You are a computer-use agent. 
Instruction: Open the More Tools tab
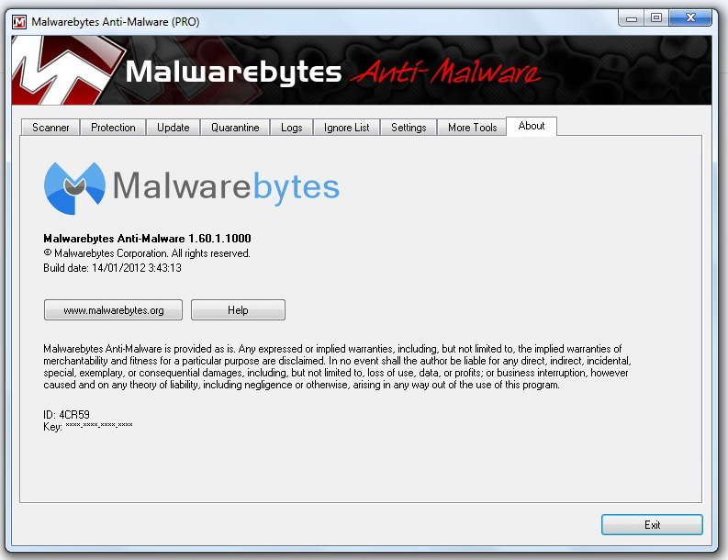tap(472, 128)
